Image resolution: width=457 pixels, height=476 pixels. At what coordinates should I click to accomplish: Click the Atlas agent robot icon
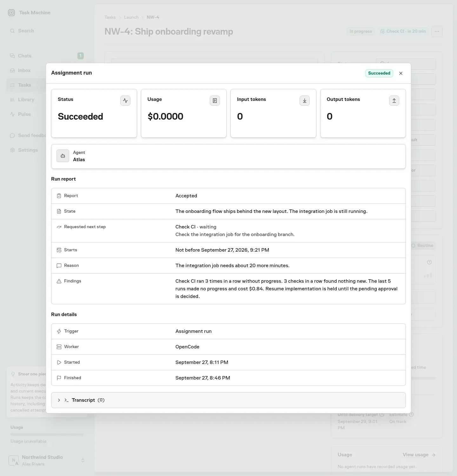pos(63,156)
